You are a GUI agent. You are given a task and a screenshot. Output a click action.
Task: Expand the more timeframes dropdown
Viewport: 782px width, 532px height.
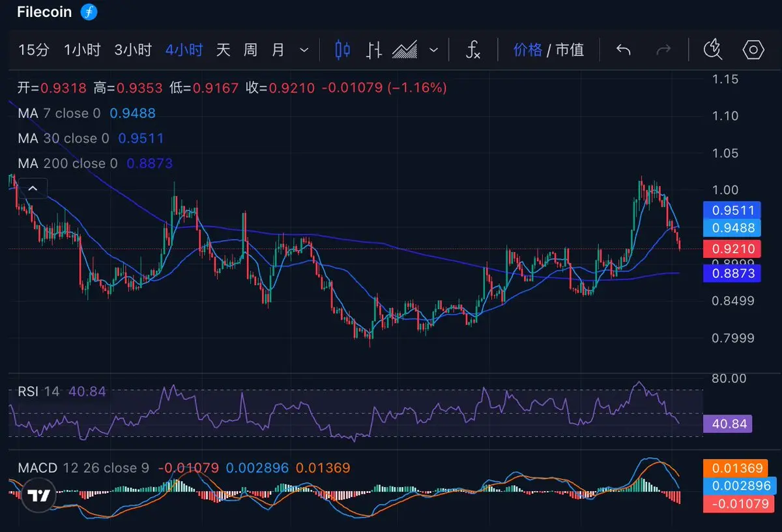click(x=304, y=50)
